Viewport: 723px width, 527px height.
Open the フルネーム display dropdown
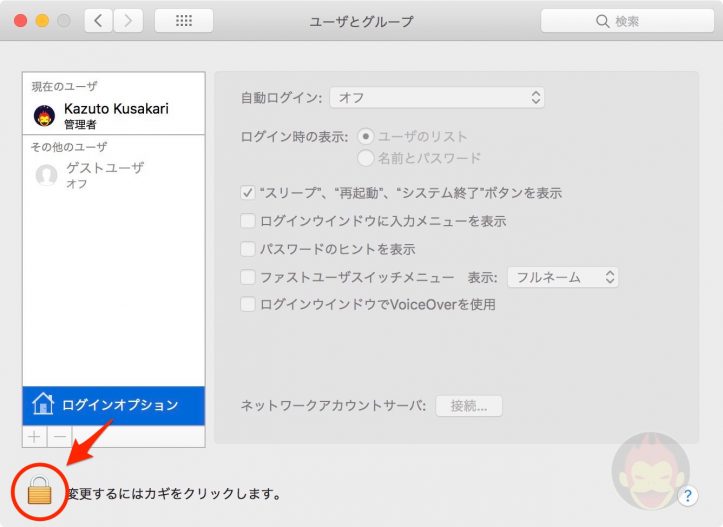(563, 277)
